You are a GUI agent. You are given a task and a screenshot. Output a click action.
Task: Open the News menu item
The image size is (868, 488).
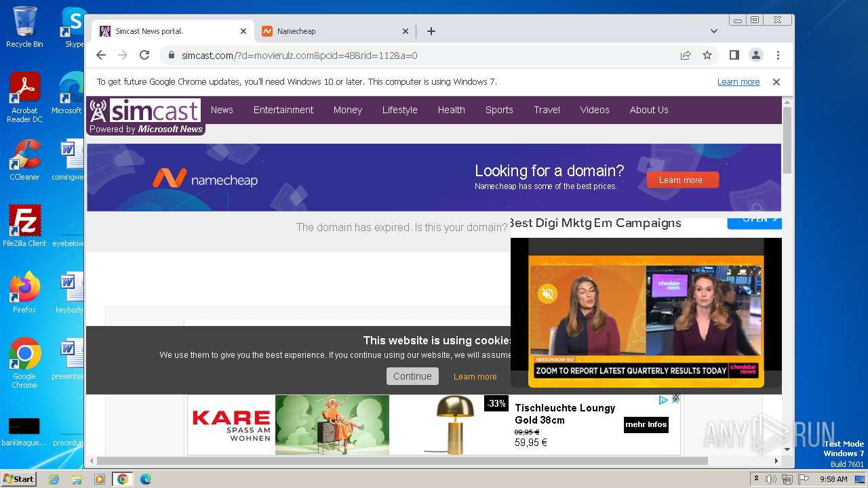click(x=222, y=110)
